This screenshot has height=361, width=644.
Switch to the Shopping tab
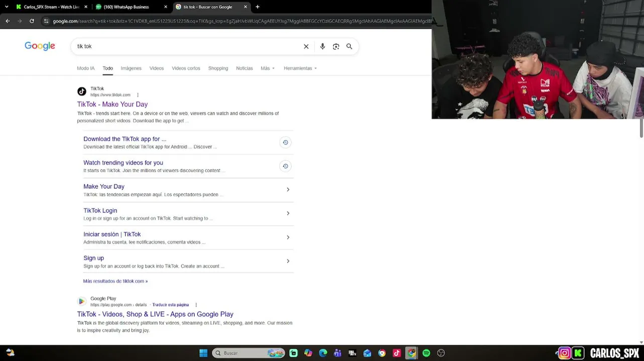click(x=218, y=68)
